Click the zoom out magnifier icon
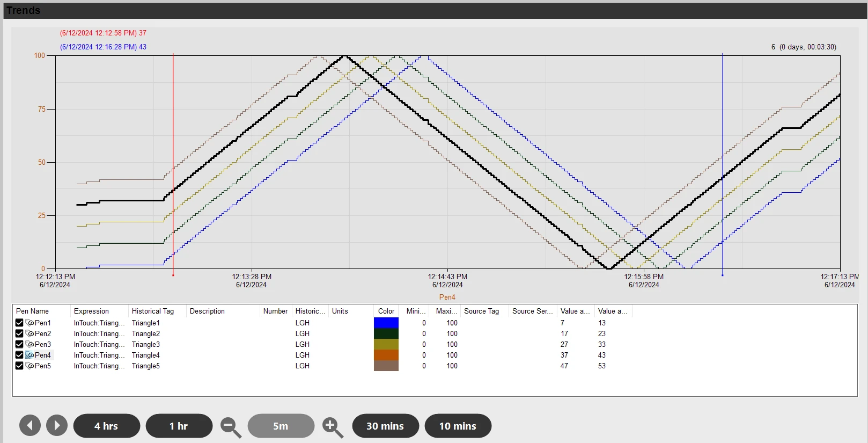The width and height of the screenshot is (868, 443). (x=231, y=427)
